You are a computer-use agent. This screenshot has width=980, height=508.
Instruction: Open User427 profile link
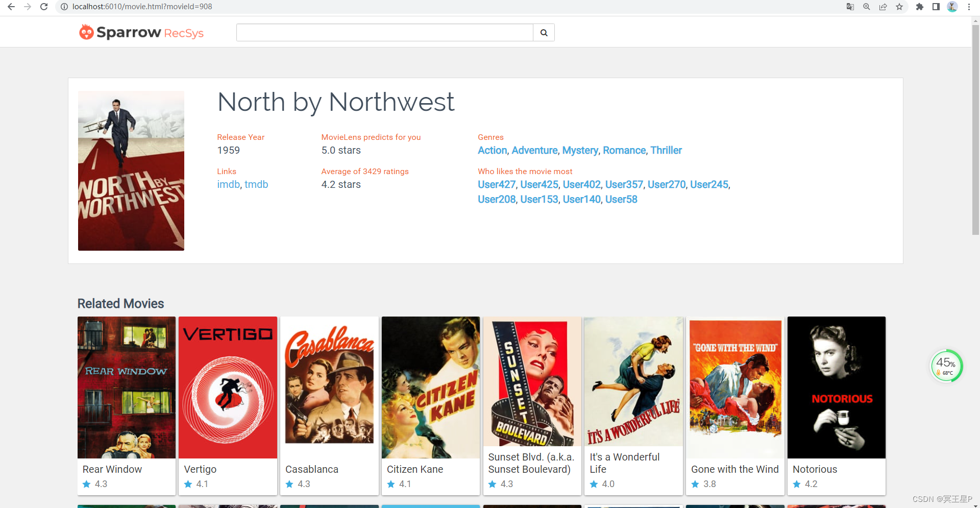point(497,184)
